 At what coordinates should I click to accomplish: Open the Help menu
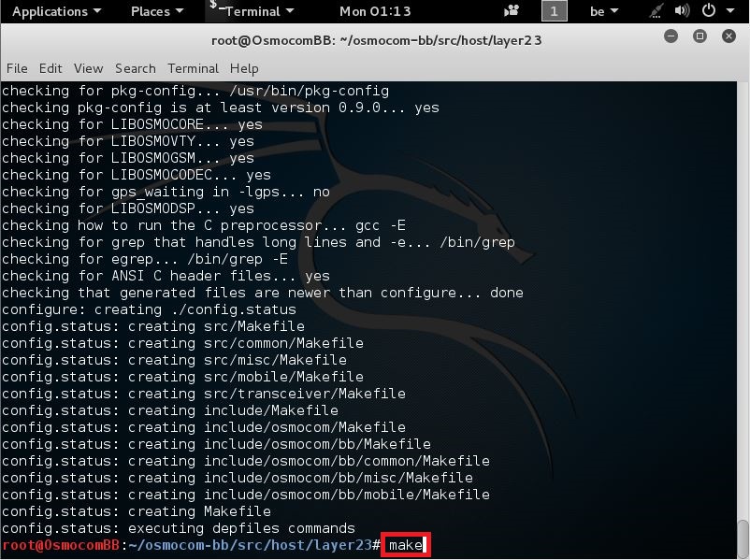point(244,68)
